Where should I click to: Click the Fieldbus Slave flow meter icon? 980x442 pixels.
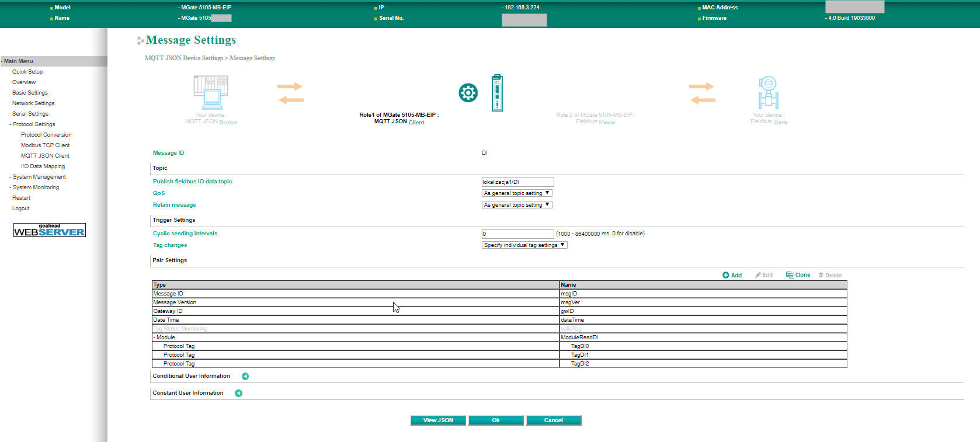coord(768,93)
